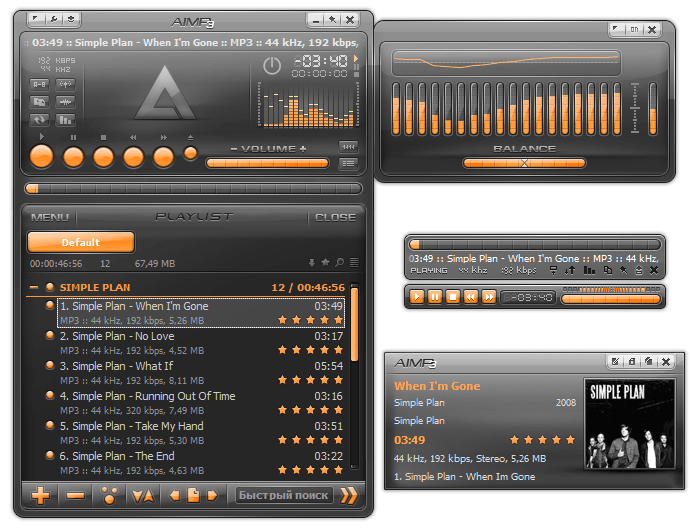Toggle the A-B repeat button
Screen dimensions: 692x531
pyautogui.click(x=39, y=84)
